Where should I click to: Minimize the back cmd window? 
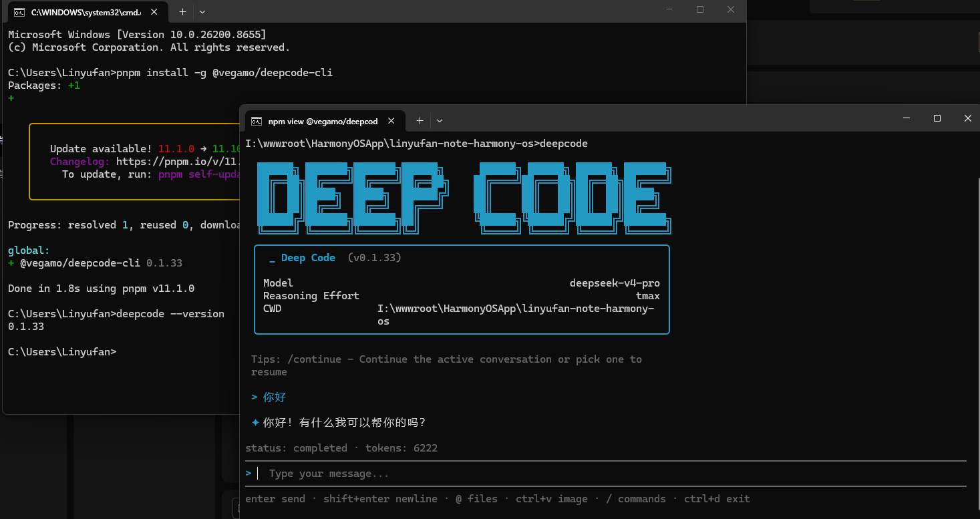tap(669, 9)
